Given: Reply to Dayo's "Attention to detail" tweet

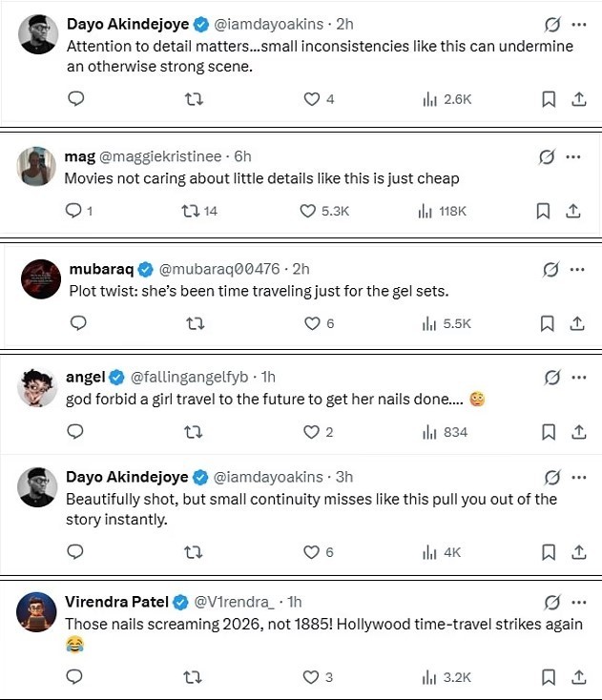Looking at the screenshot, I should coord(78,98).
